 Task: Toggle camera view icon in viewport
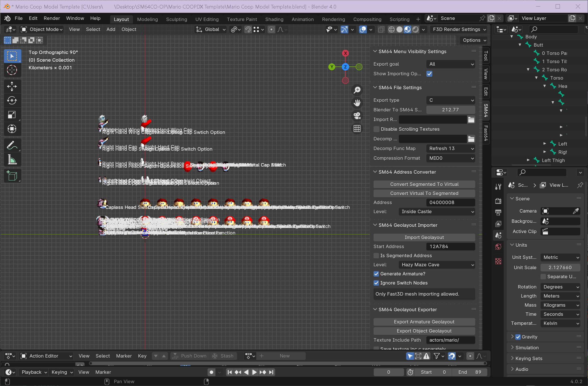(x=357, y=116)
